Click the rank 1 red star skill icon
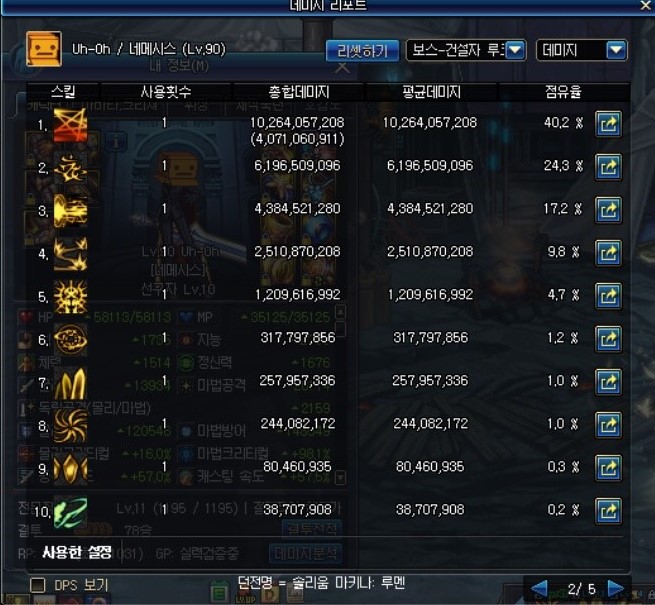 click(70, 125)
